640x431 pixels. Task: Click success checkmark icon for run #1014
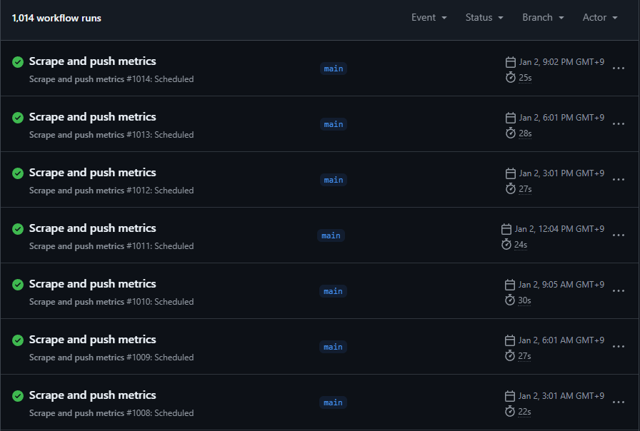tap(18, 62)
